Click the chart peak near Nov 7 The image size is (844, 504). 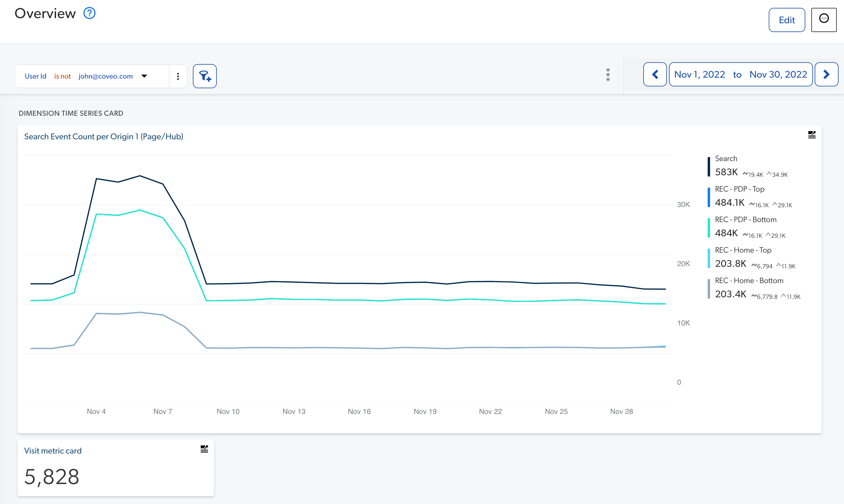point(140,176)
